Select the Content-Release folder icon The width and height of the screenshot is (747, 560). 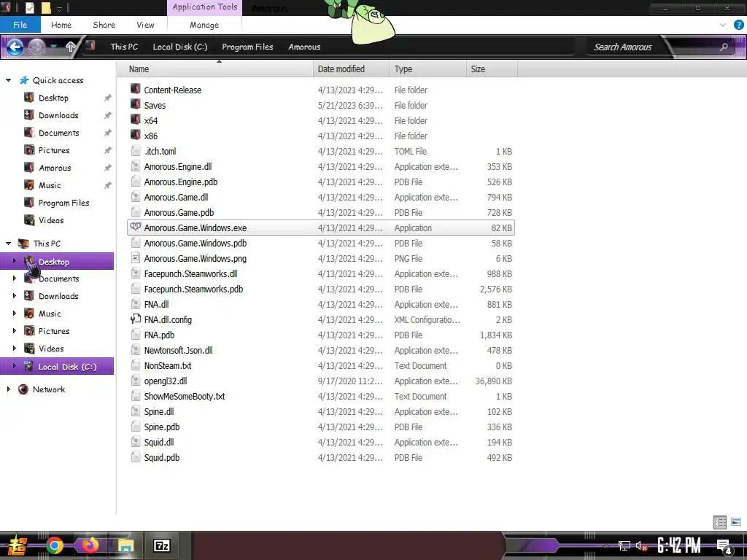click(x=136, y=89)
